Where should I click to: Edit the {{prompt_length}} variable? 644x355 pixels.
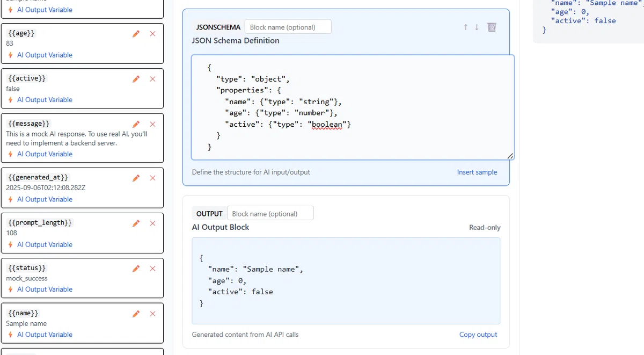click(x=136, y=223)
